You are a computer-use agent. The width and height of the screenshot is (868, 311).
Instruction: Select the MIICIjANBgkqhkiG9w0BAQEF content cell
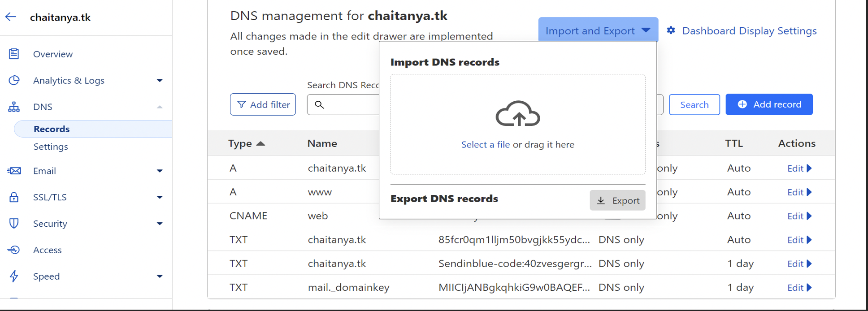click(x=514, y=287)
